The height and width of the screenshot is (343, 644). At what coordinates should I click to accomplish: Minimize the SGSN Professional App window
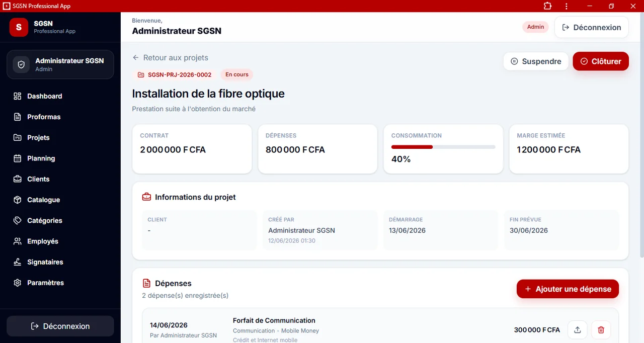590,6
